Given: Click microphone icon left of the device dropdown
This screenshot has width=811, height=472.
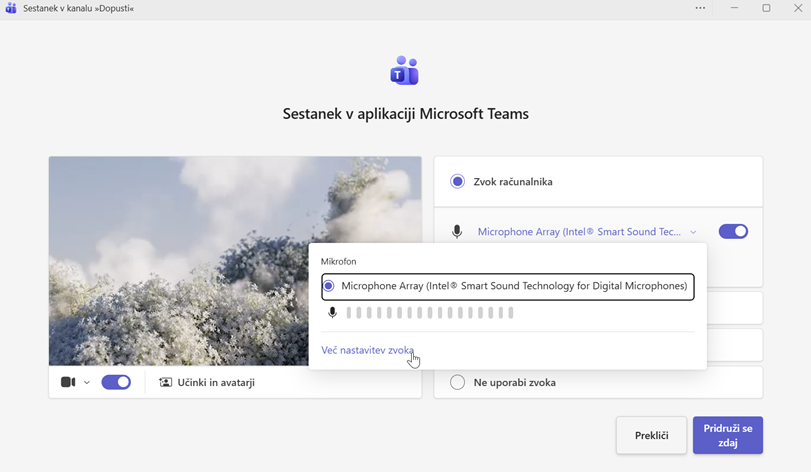Looking at the screenshot, I should pyautogui.click(x=457, y=232).
